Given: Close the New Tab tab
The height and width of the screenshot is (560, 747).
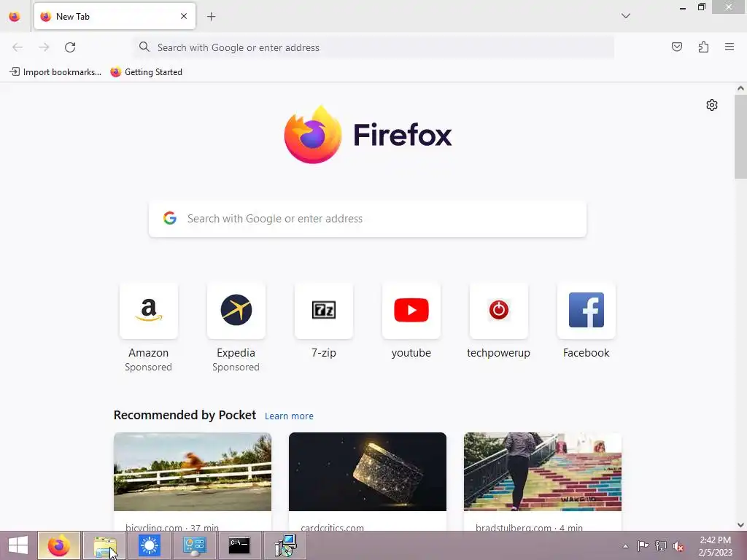Looking at the screenshot, I should (x=184, y=16).
